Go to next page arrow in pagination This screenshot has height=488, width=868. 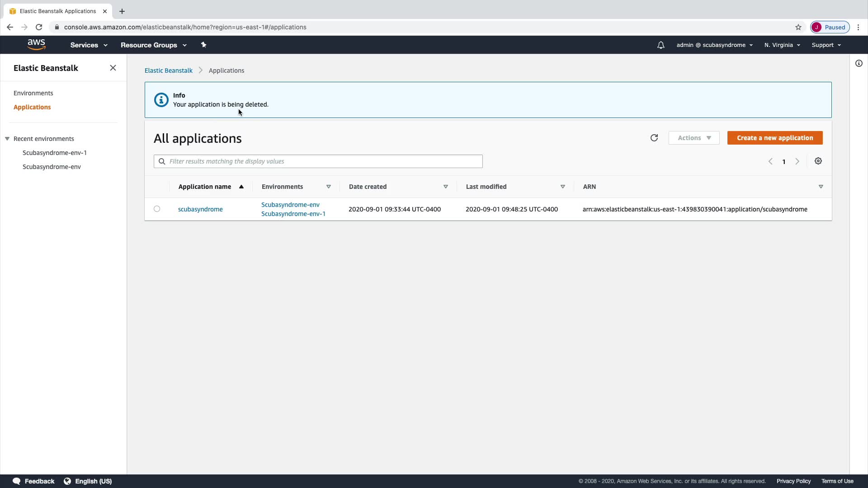pyautogui.click(x=797, y=161)
